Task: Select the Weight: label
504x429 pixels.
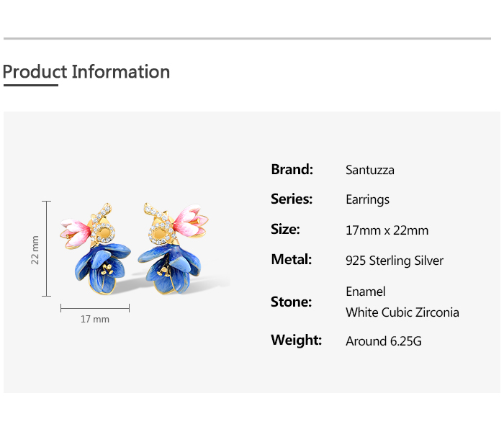Action: [x=296, y=340]
